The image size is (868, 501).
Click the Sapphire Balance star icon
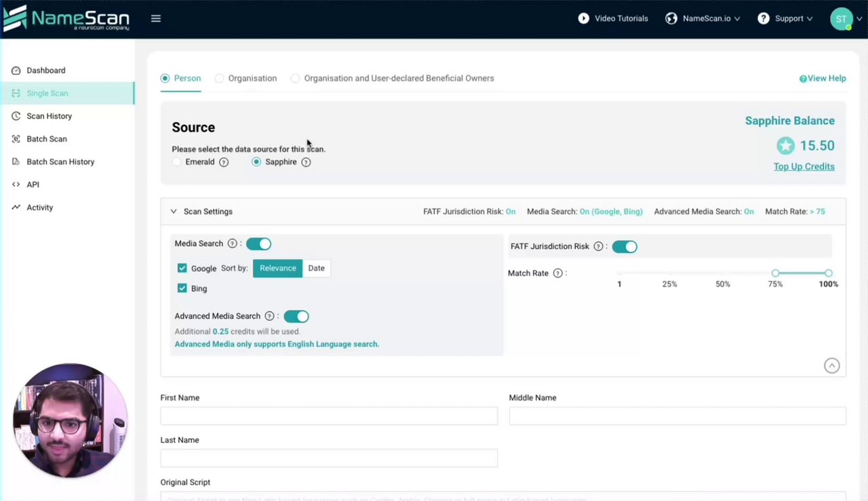pyautogui.click(x=785, y=145)
